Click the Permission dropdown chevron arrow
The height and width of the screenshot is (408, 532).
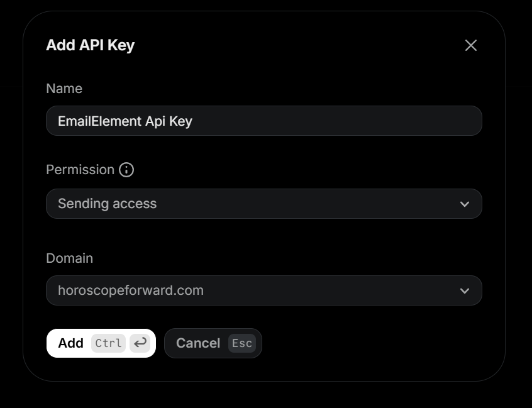click(x=465, y=204)
